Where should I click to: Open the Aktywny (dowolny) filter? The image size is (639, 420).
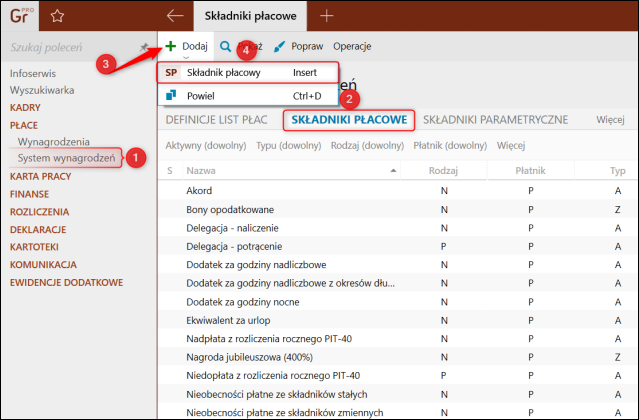click(x=206, y=145)
